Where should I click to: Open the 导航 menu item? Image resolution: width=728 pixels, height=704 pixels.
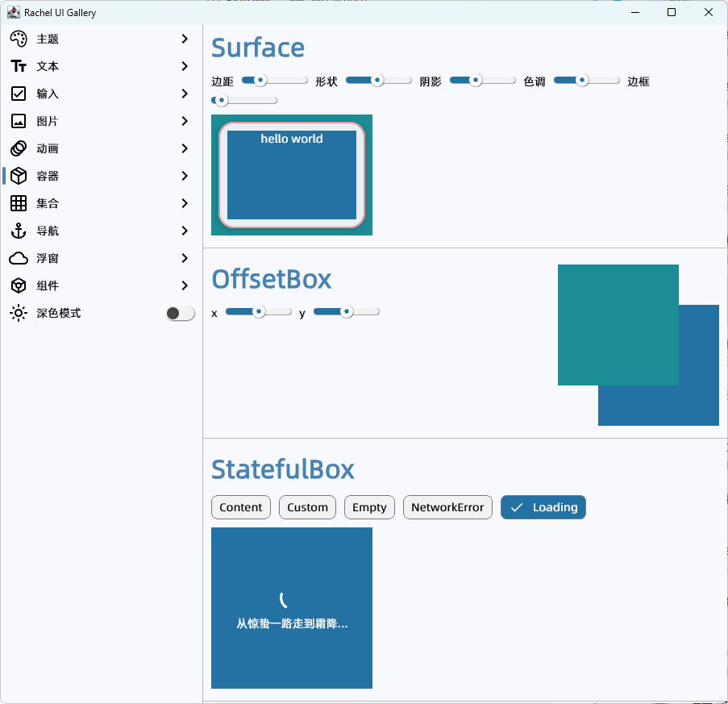coord(100,231)
